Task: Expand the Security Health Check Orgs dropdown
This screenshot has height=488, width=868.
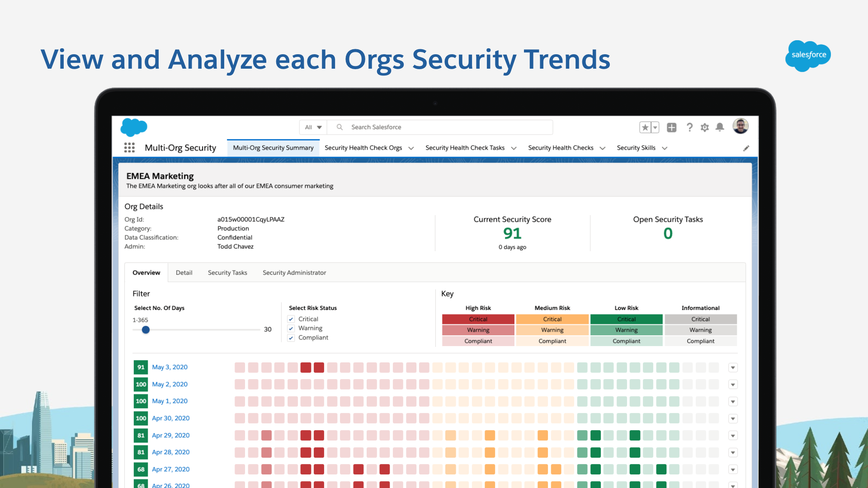Action: tap(411, 148)
